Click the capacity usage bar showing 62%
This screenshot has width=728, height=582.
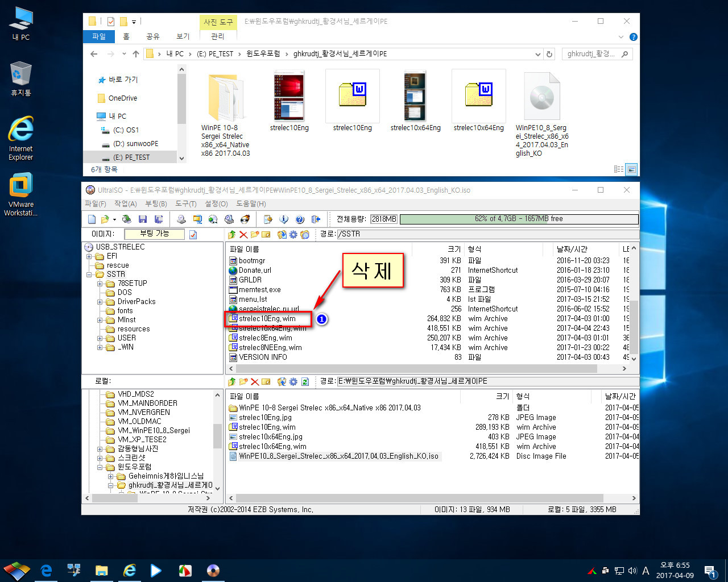click(x=519, y=219)
